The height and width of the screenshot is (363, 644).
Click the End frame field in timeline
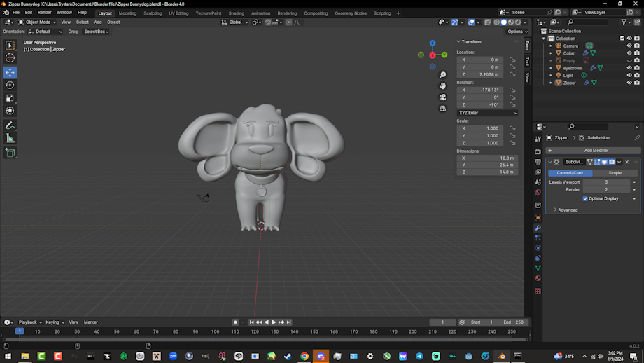click(513, 322)
